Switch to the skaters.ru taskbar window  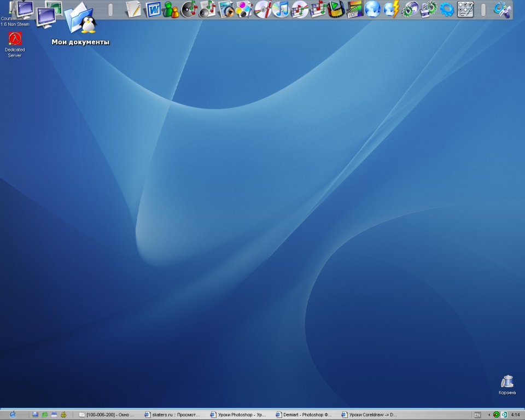pos(173,415)
